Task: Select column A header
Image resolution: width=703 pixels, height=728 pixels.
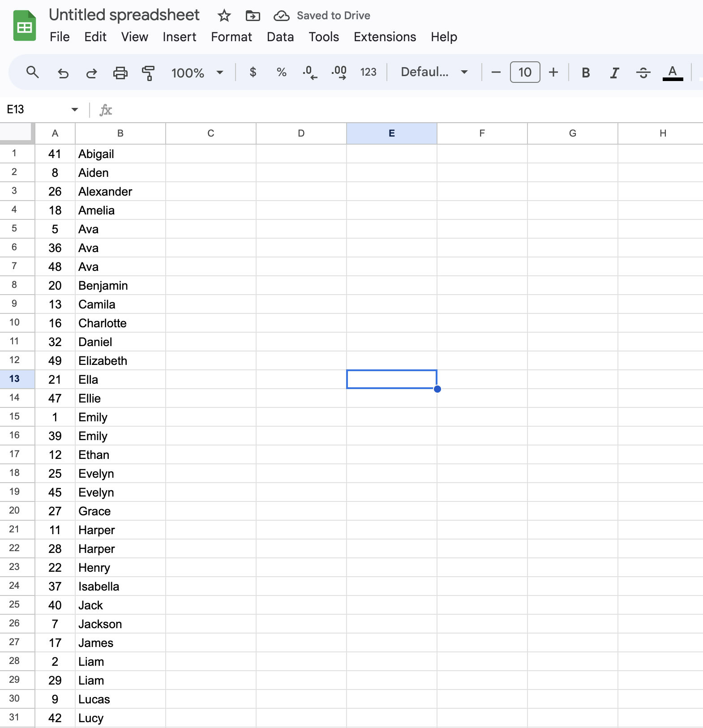Action: coord(55,133)
